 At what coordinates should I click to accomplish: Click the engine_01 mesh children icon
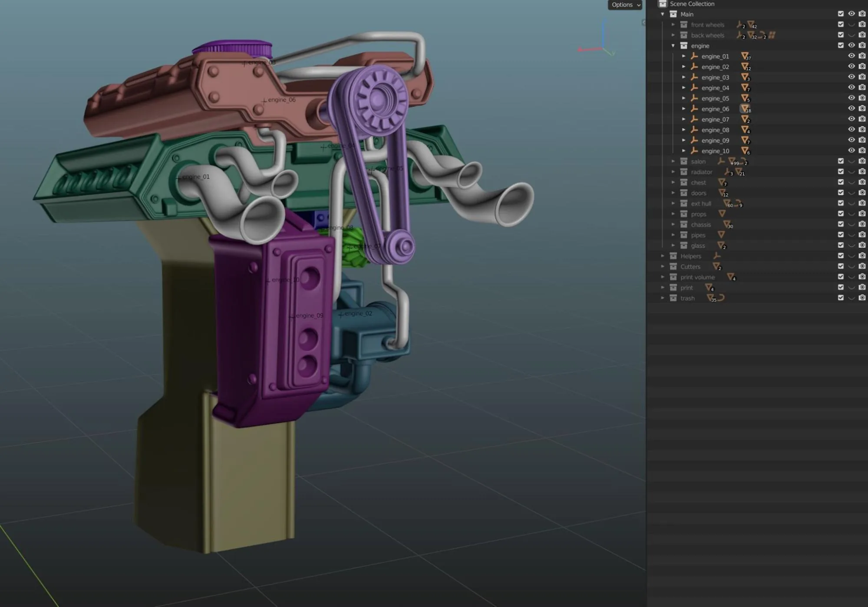[x=745, y=56]
